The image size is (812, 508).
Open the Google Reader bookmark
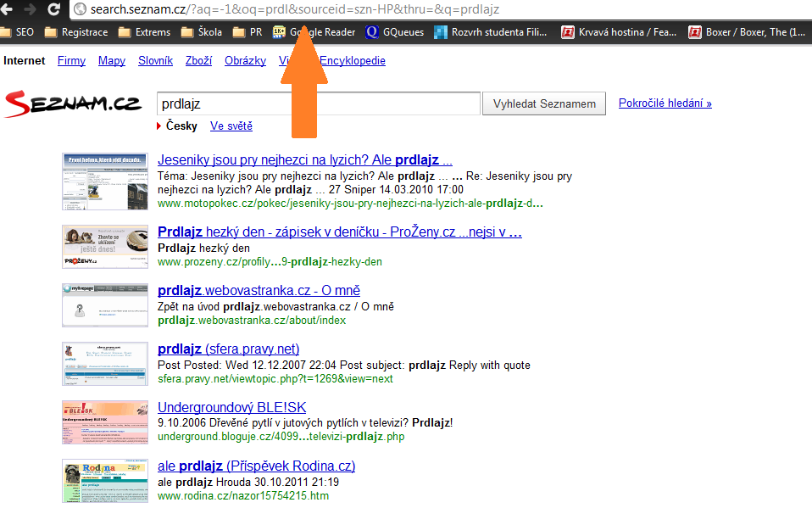pyautogui.click(x=314, y=32)
